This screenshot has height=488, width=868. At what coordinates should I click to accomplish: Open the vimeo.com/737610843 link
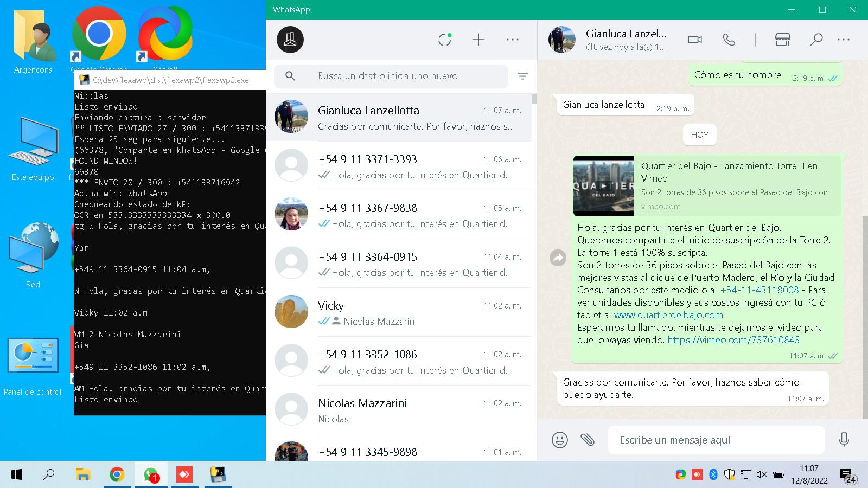click(733, 340)
